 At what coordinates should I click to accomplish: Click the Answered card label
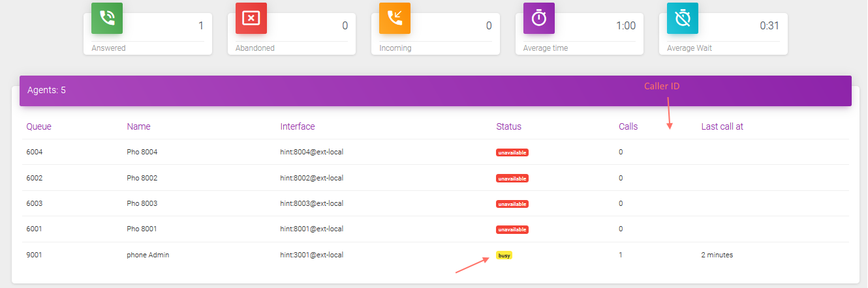pyautogui.click(x=108, y=48)
